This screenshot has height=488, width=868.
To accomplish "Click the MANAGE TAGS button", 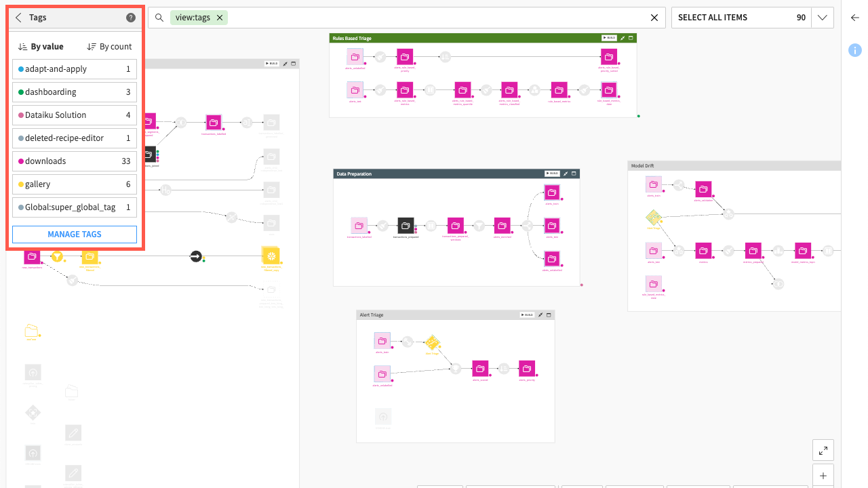I will 75,235.
